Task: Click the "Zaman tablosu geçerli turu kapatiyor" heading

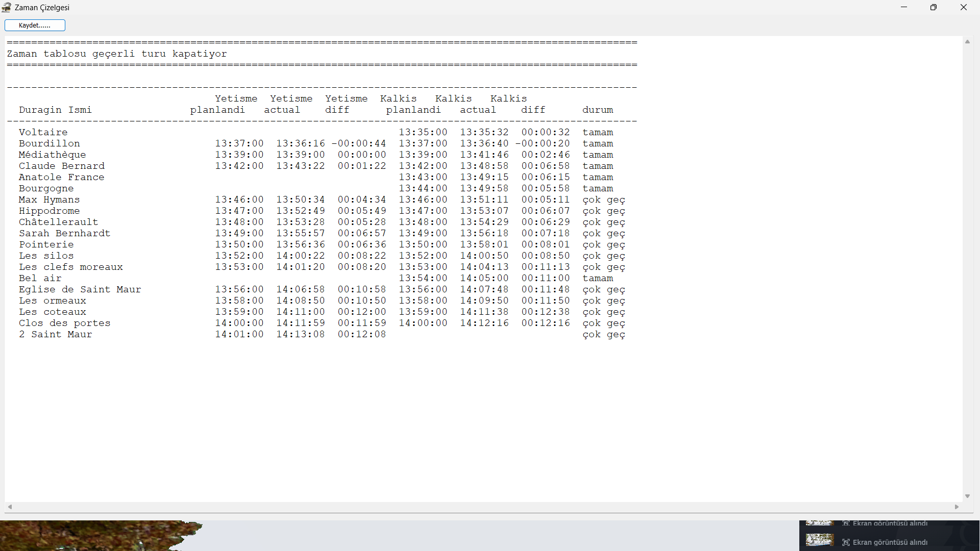Action: pos(117,54)
